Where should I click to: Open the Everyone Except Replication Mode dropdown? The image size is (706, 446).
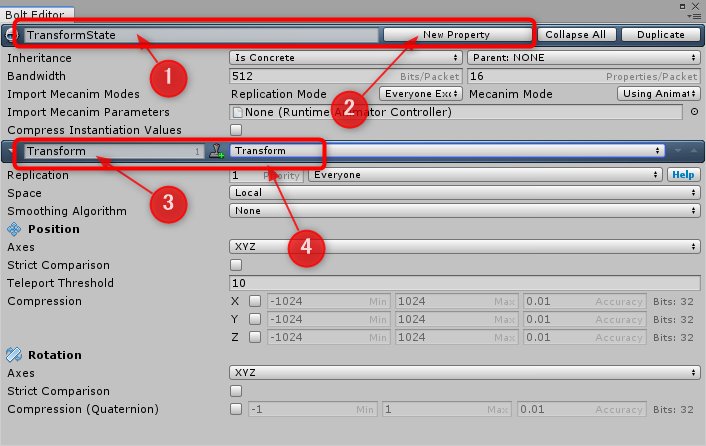[421, 94]
